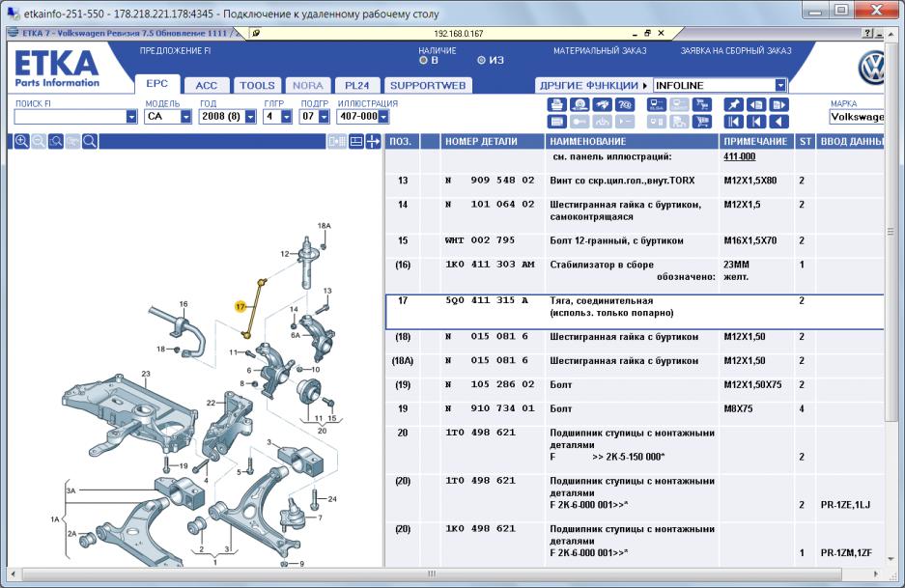Viewport: 905px width, 588px height.
Task: Open the INFOLINE dropdown
Action: (x=780, y=85)
